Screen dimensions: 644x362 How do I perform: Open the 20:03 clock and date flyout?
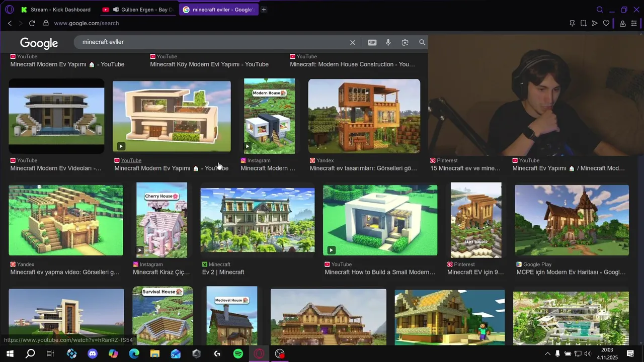click(607, 354)
